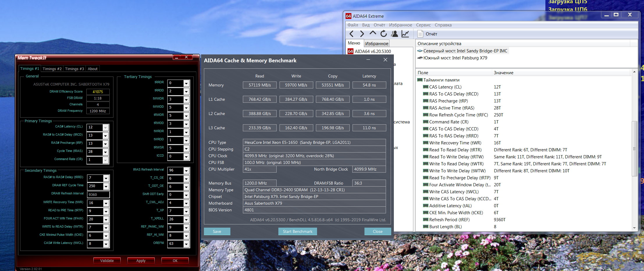Open the Файл menu
Viewport: 644px width, 271px height.
pyautogui.click(x=353, y=25)
